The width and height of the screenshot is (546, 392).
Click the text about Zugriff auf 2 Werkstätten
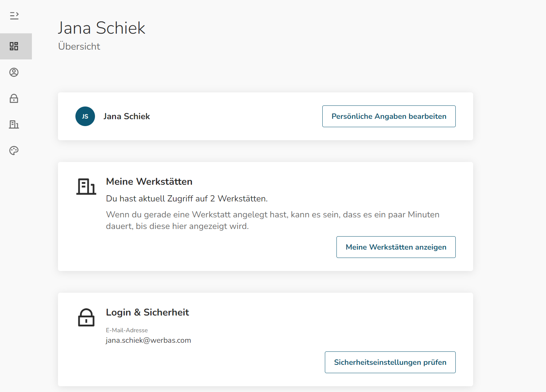click(187, 199)
